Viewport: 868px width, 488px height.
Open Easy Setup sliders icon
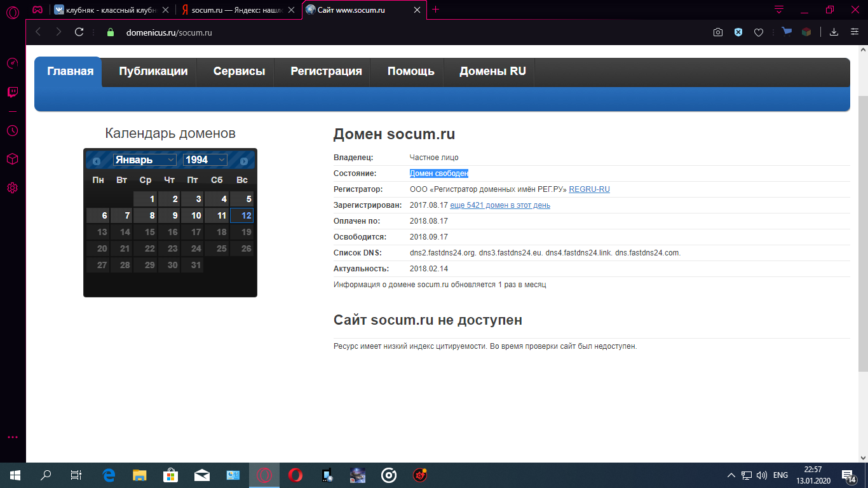pyautogui.click(x=855, y=32)
